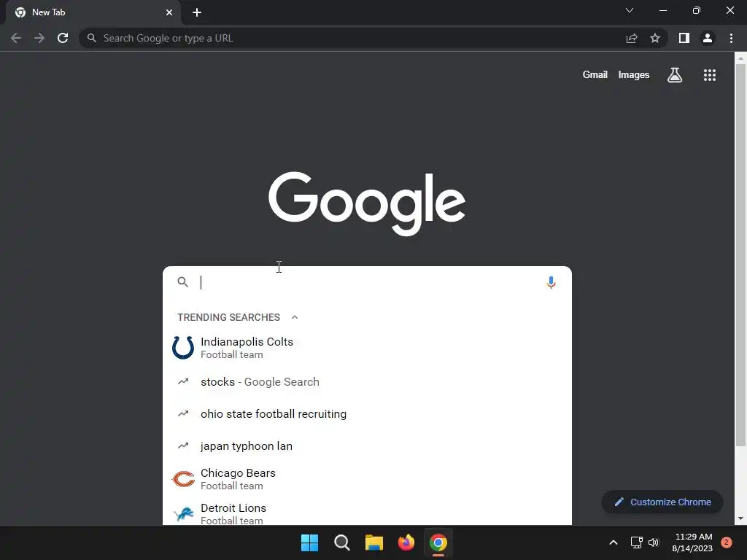Bookmark this tab with the star icon
747x560 pixels.
click(x=655, y=38)
